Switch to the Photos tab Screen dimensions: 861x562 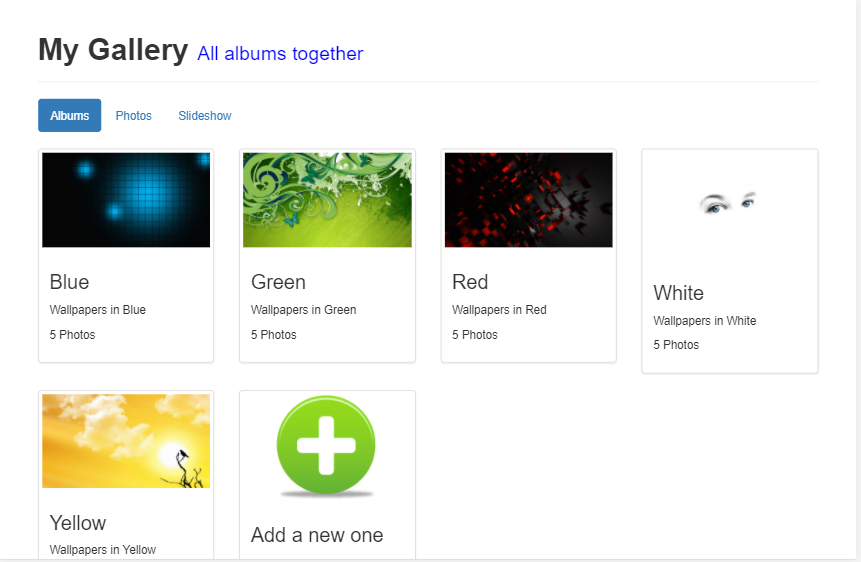[133, 116]
